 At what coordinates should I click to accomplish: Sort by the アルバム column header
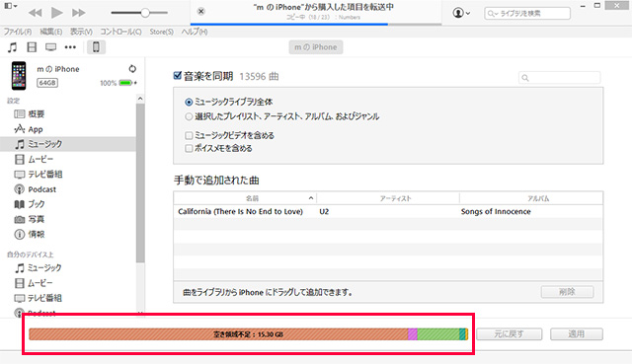531,198
